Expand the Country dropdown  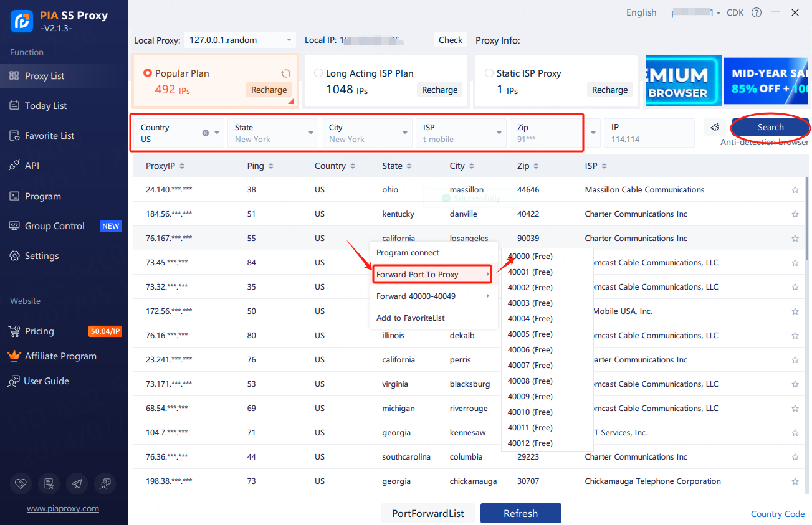click(x=217, y=133)
